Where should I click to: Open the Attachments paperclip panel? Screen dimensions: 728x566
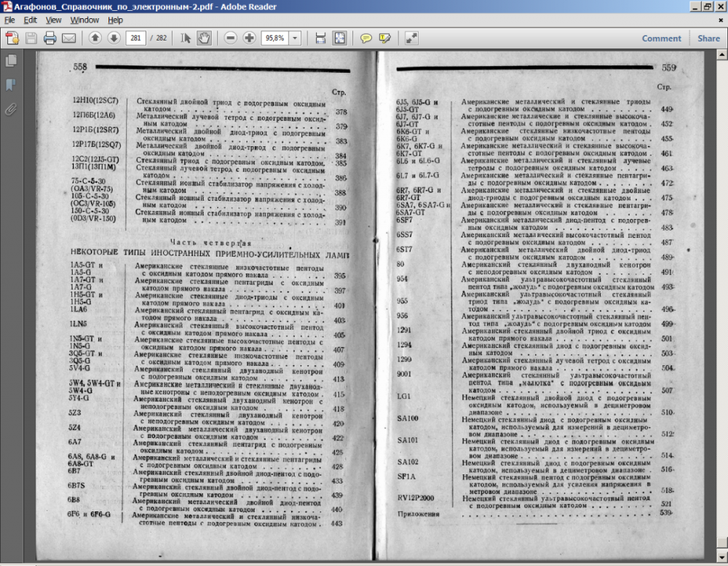10,109
